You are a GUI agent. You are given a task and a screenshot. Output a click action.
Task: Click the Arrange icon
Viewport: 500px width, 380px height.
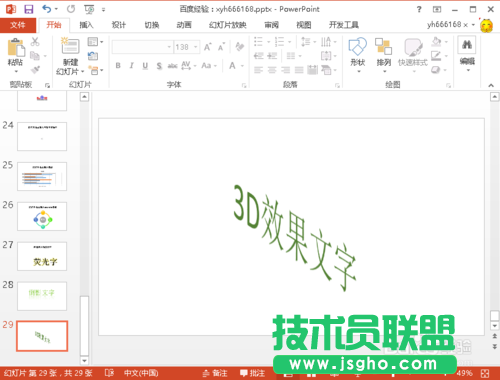[x=383, y=47]
